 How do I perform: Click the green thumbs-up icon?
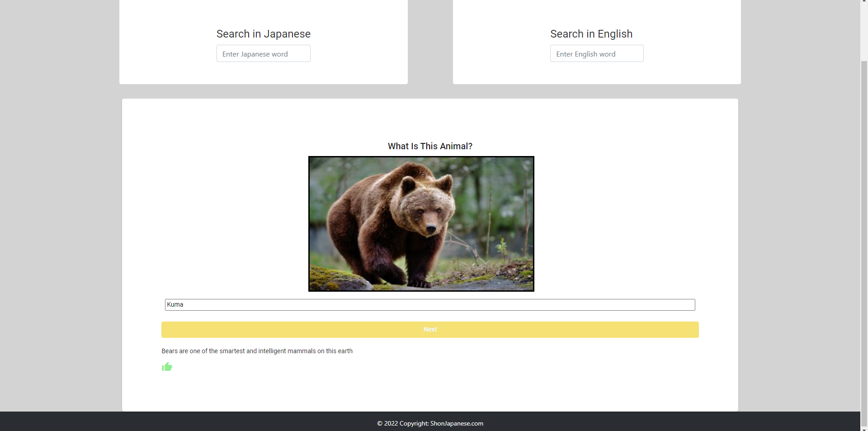(x=167, y=367)
